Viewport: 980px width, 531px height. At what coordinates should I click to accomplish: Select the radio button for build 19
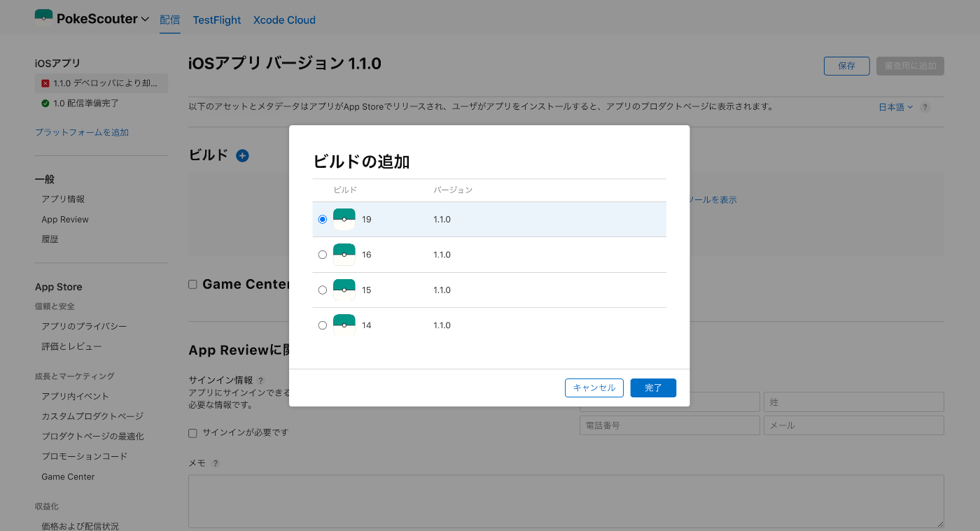point(323,220)
